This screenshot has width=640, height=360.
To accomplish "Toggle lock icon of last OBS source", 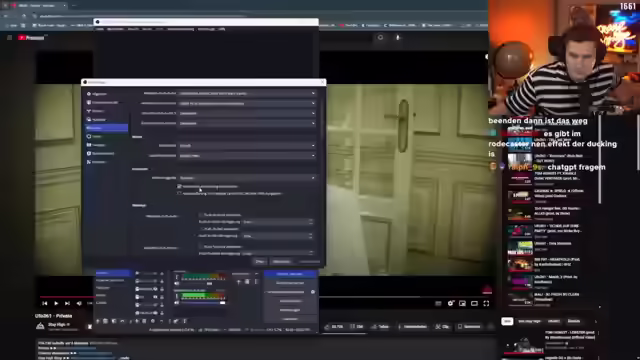I will (162, 313).
